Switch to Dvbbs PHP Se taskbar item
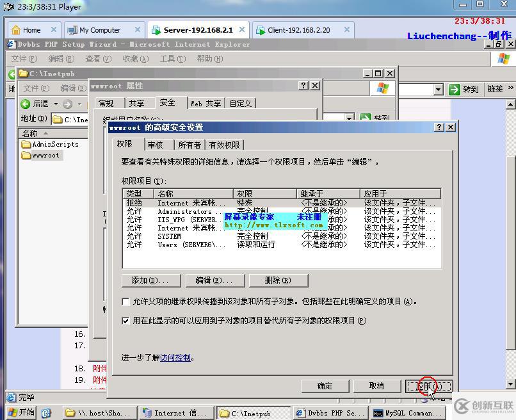The width and height of the screenshot is (516, 420). coord(331,413)
